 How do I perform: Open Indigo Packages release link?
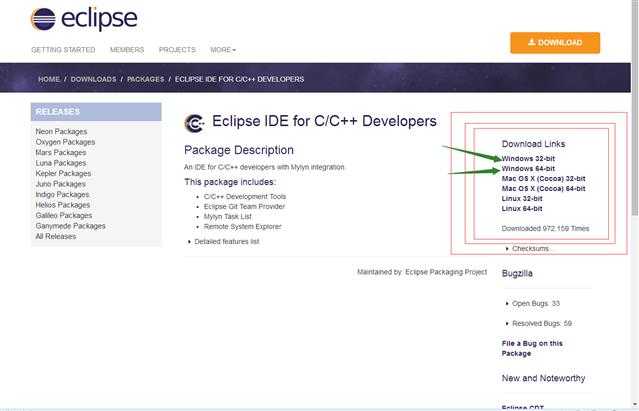(62, 195)
